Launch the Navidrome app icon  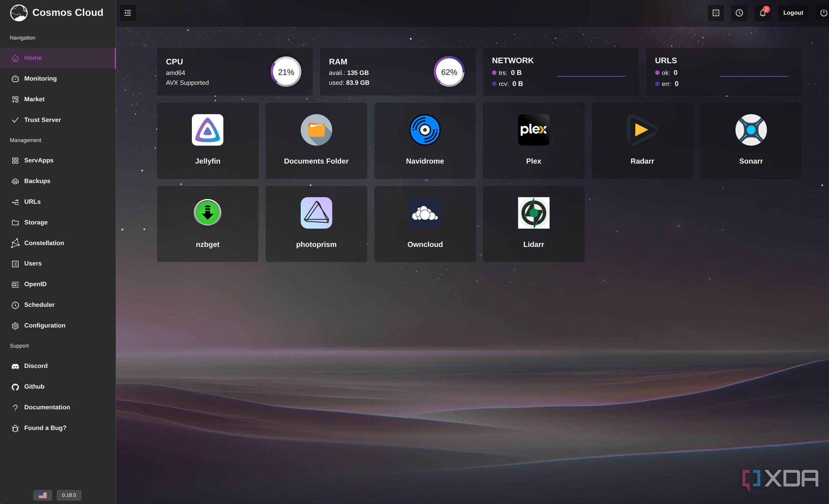click(x=425, y=130)
